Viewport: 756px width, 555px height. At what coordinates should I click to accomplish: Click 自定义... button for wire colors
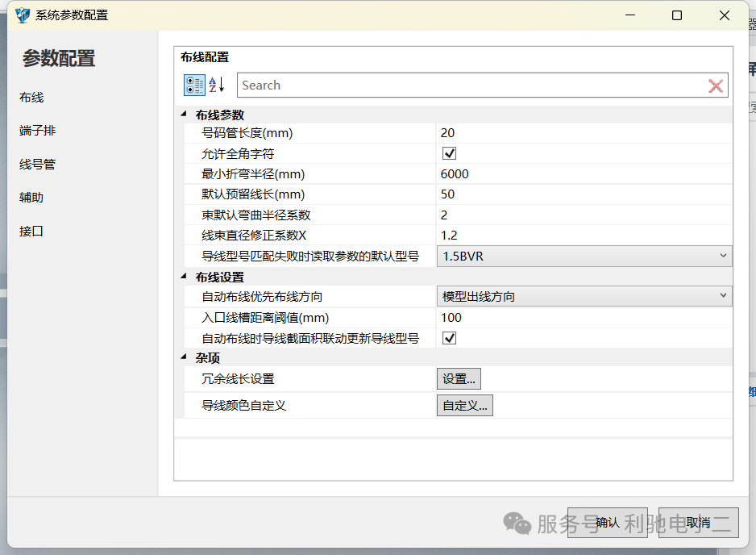(x=464, y=405)
